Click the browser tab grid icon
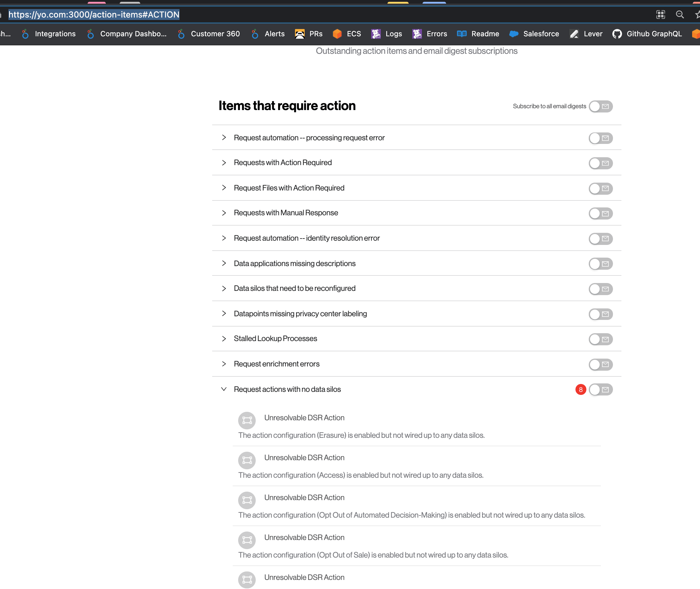Image resolution: width=700 pixels, height=589 pixels. (660, 15)
